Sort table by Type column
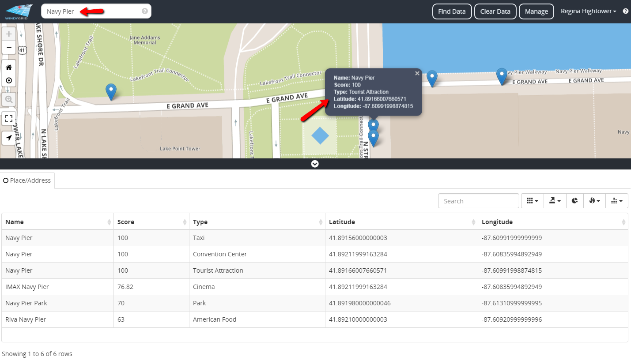This screenshot has height=364, width=631. pyautogui.click(x=257, y=222)
